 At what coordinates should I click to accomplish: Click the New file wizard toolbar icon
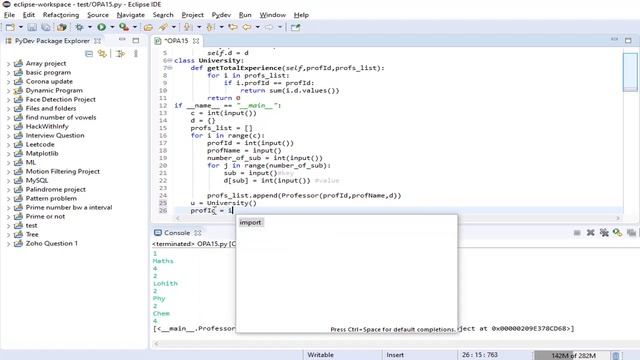coord(10,27)
